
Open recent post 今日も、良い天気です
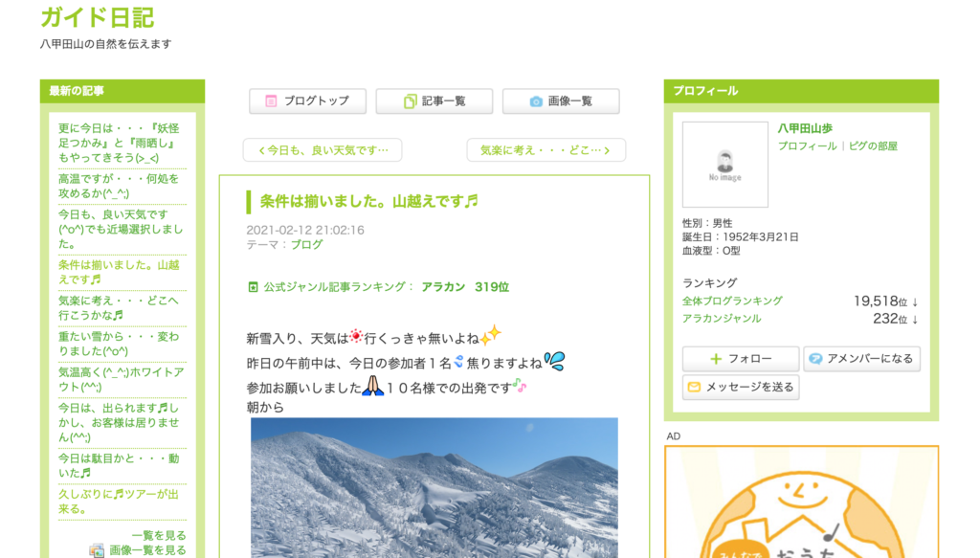(121, 230)
